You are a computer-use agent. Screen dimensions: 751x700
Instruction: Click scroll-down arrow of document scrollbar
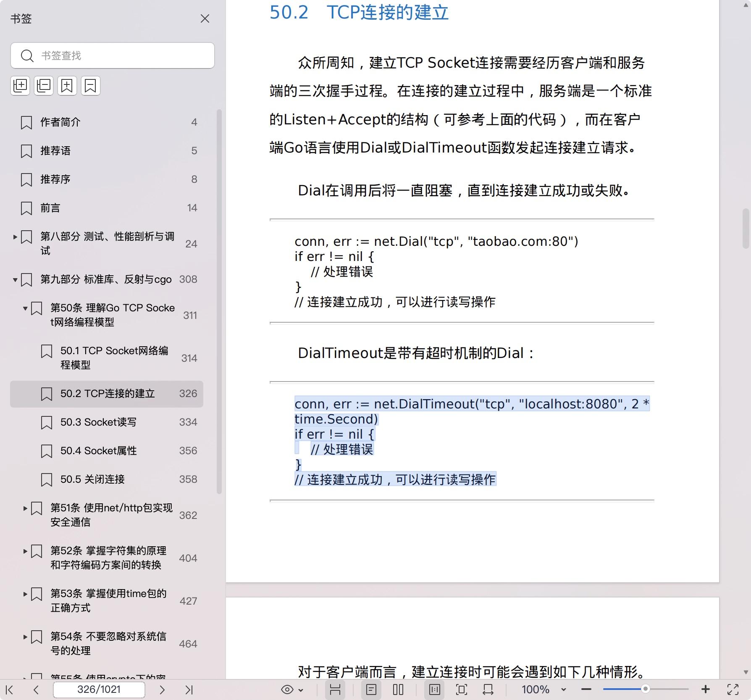tap(746, 672)
